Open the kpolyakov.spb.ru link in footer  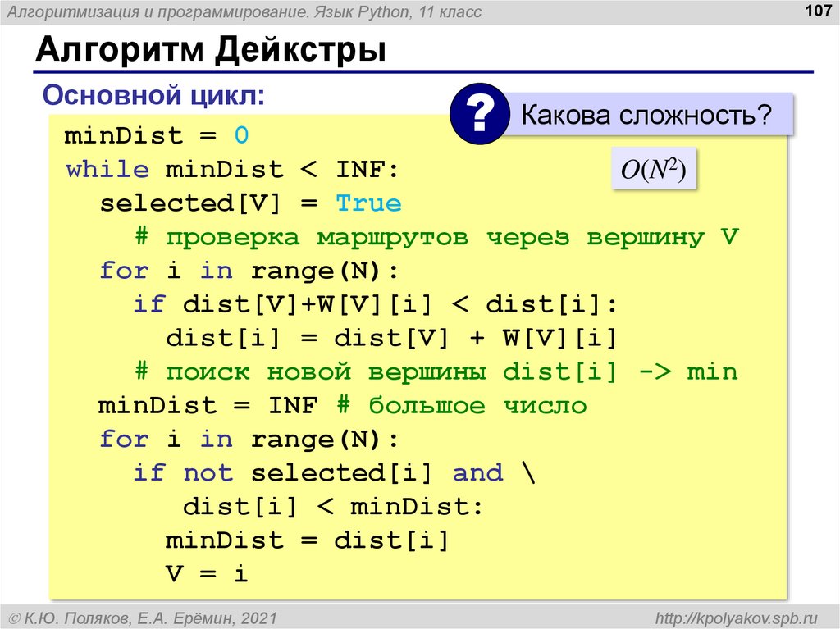pyautogui.click(x=736, y=618)
